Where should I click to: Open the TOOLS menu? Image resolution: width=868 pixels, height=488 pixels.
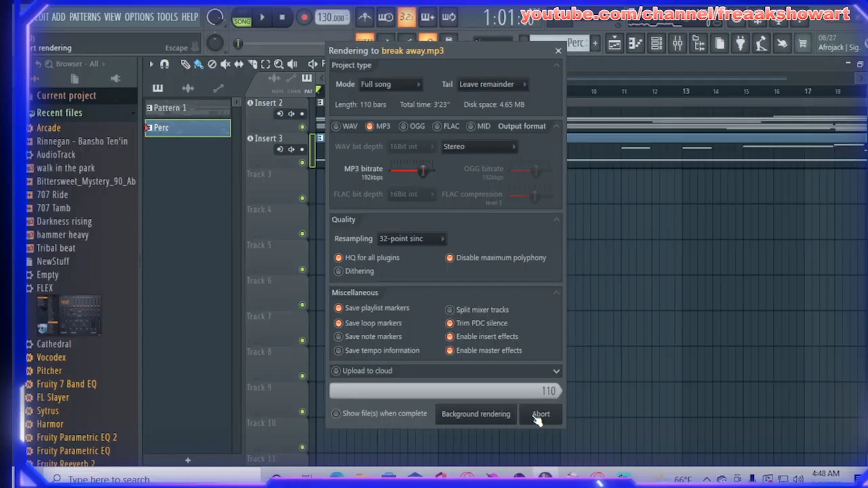[167, 17]
